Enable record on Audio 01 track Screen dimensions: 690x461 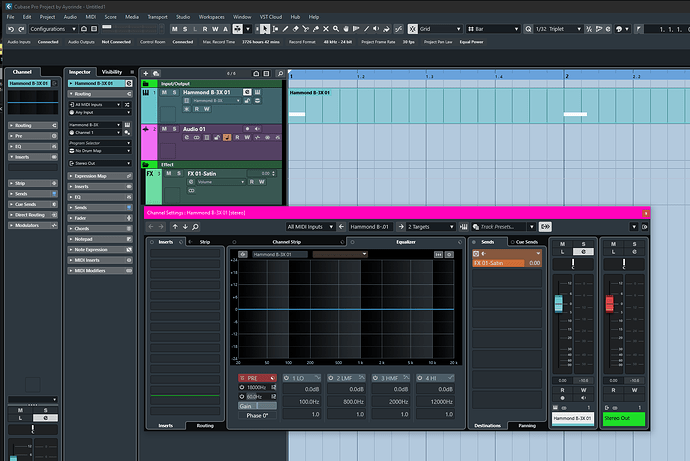tap(247, 129)
